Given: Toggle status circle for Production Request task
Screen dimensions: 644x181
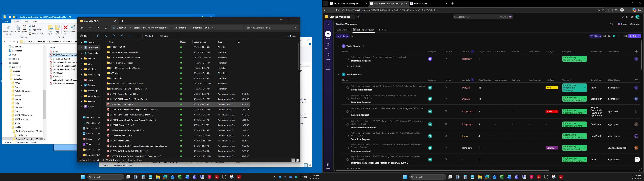Looking at the screenshot, I should (x=347, y=88).
